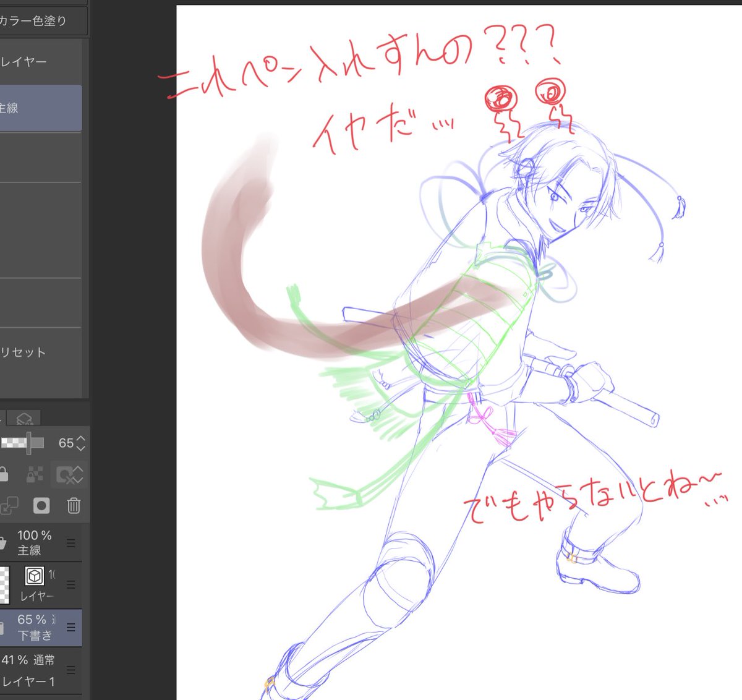The image size is (742, 700).
Task: Click the grip handle on レイヤー1 row
Action: (x=71, y=670)
